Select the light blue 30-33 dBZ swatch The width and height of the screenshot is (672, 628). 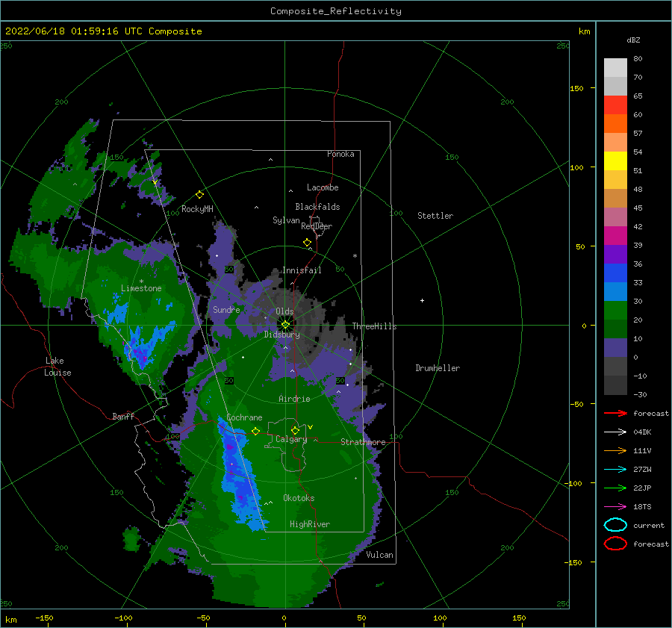pos(615,291)
